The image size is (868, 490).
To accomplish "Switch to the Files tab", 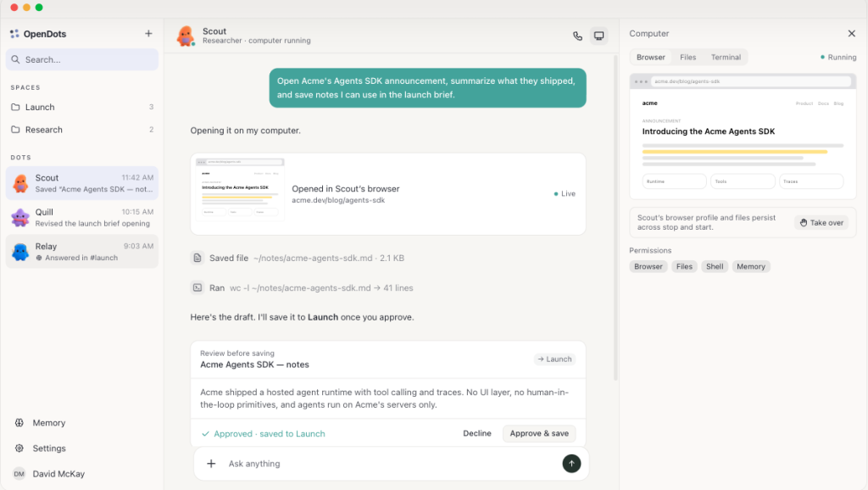I will 688,57.
